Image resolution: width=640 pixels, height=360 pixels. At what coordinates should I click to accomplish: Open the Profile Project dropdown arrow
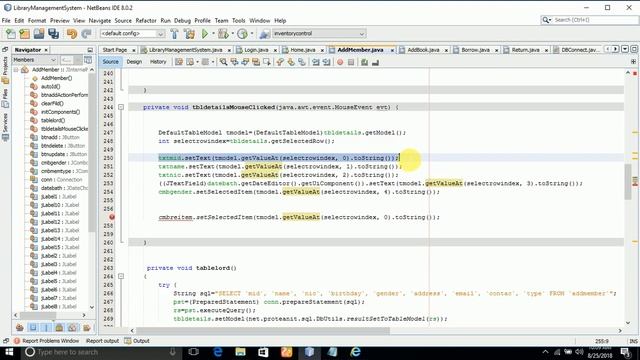coord(251,33)
